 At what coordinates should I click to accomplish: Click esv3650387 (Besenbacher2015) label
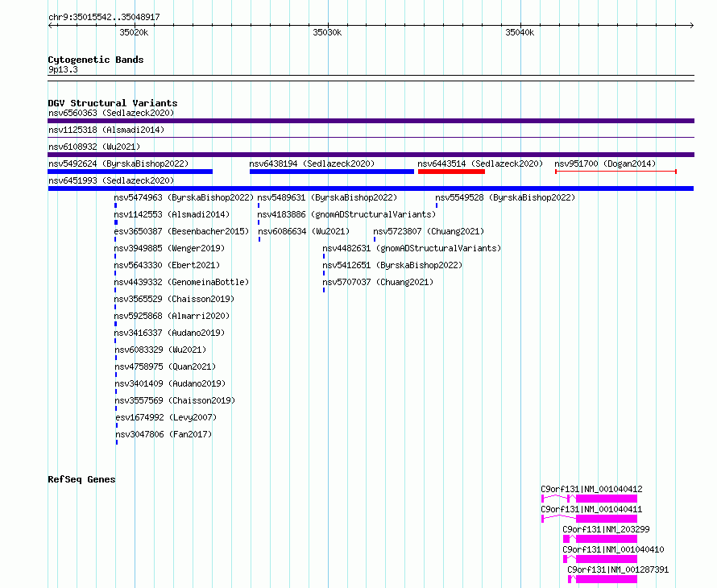(x=181, y=231)
